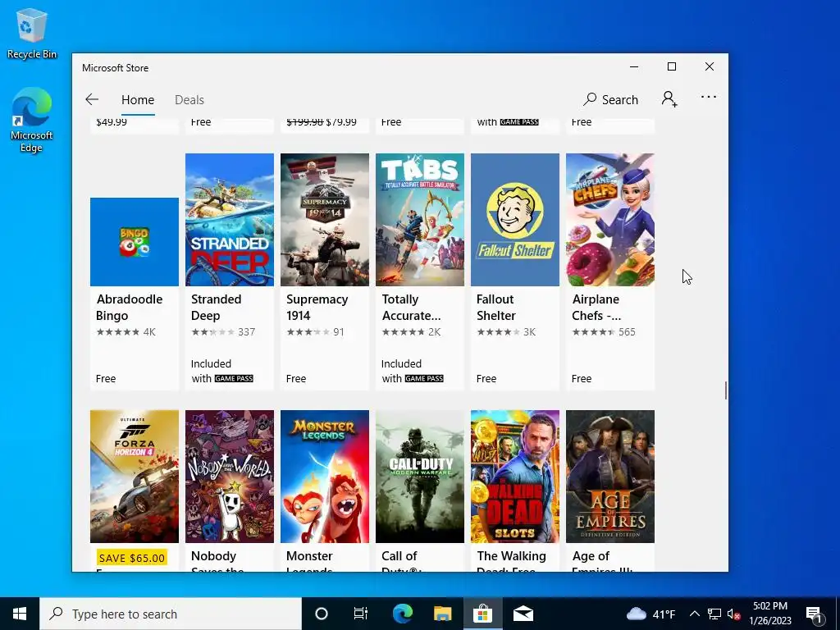The width and height of the screenshot is (840, 630).
Task: Select Supremacy 1914 cover image
Action: click(x=325, y=220)
